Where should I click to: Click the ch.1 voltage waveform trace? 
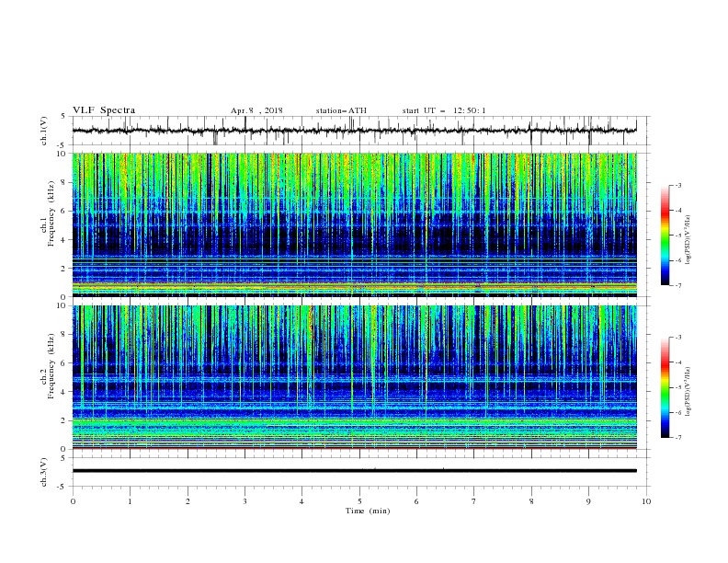(354, 131)
